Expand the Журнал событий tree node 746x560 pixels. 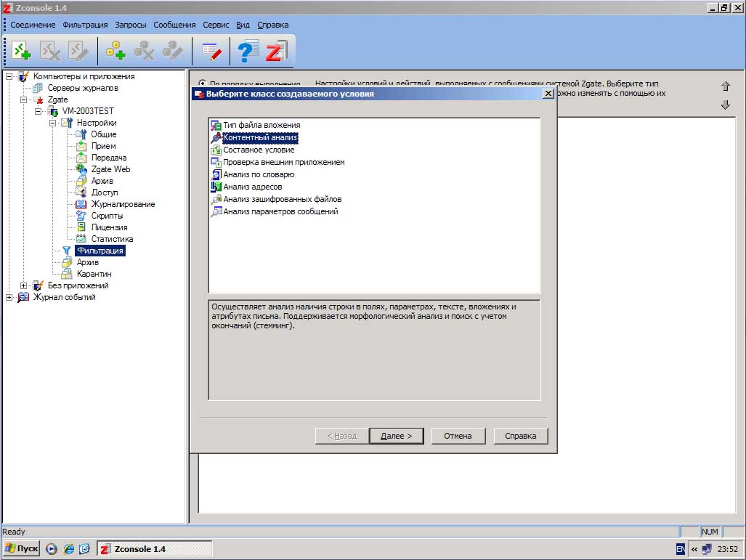pyautogui.click(x=9, y=297)
